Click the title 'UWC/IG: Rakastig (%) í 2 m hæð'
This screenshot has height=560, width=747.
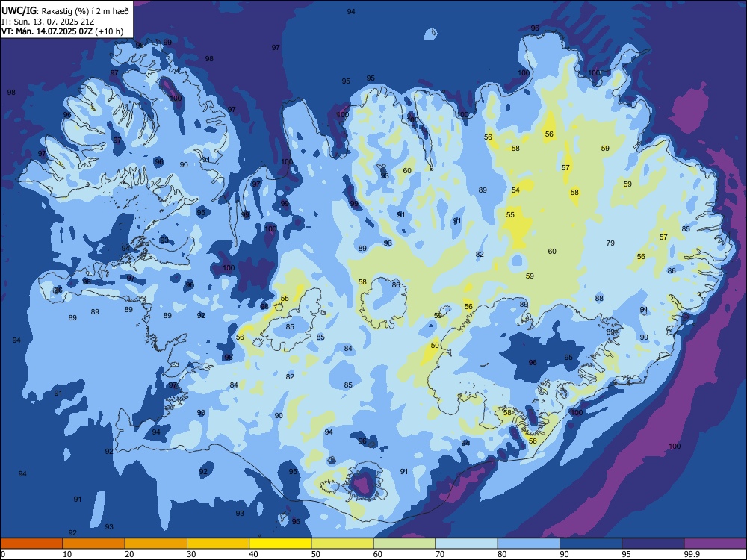pyautogui.click(x=65, y=10)
